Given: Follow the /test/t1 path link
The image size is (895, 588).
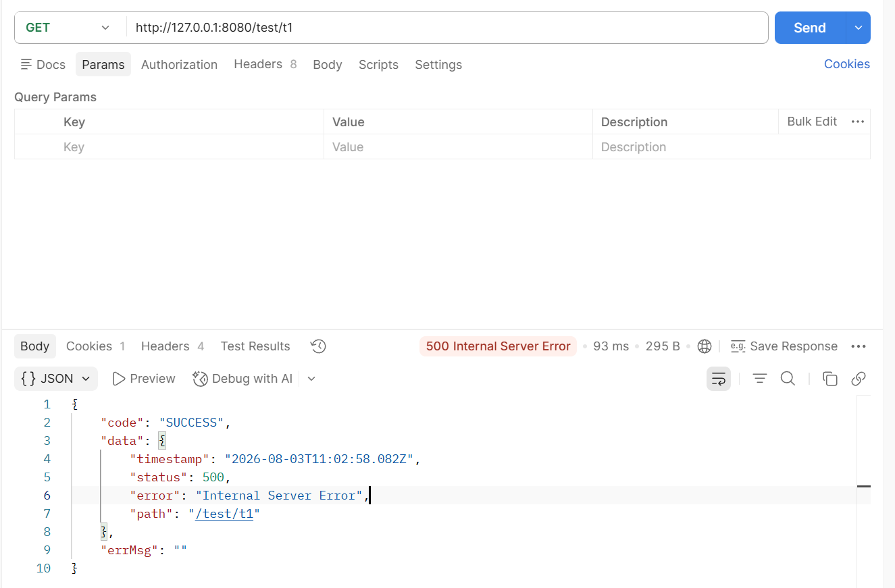Looking at the screenshot, I should click(224, 514).
